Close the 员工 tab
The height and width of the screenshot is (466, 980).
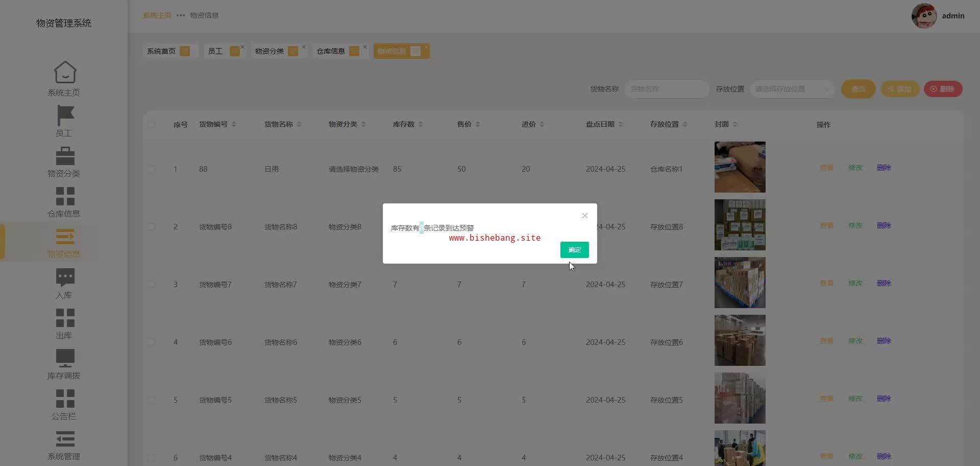(242, 47)
